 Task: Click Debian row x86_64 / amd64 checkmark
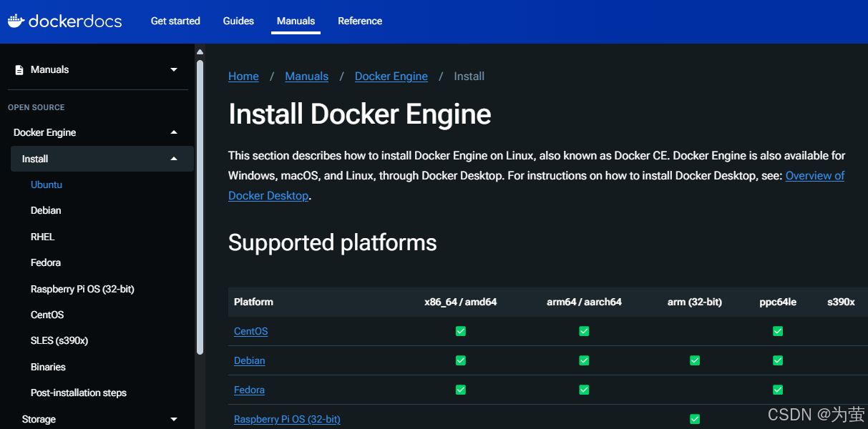point(461,360)
